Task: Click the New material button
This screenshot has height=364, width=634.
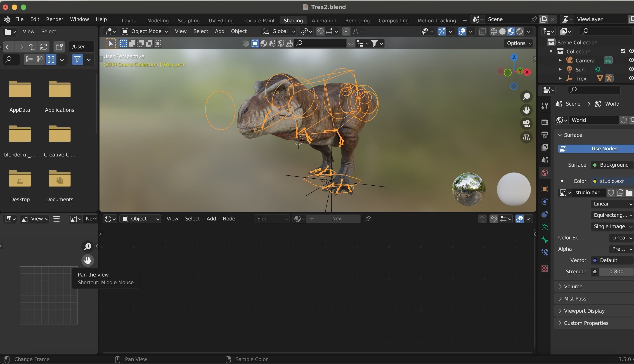Action: tap(334, 219)
